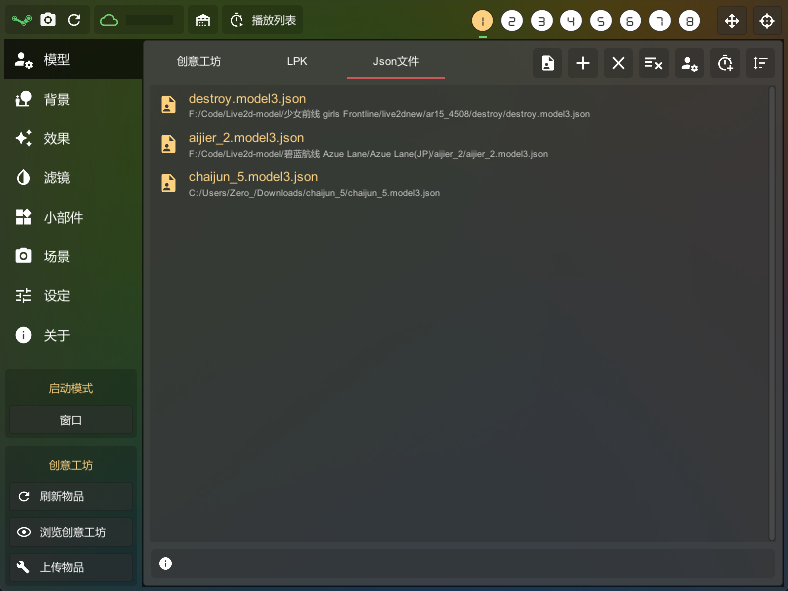This screenshot has height=591, width=788.
Task: Select model slot number 8
Action: click(x=690, y=21)
